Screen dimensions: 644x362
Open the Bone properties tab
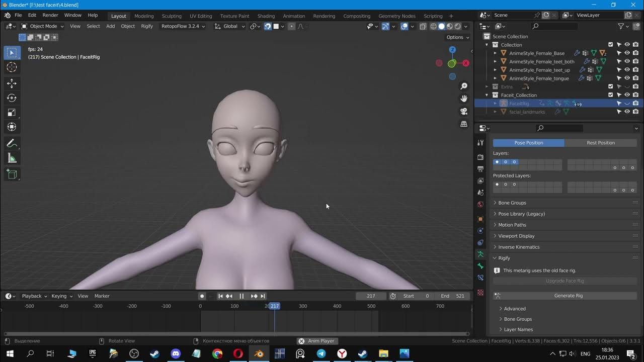pyautogui.click(x=480, y=266)
